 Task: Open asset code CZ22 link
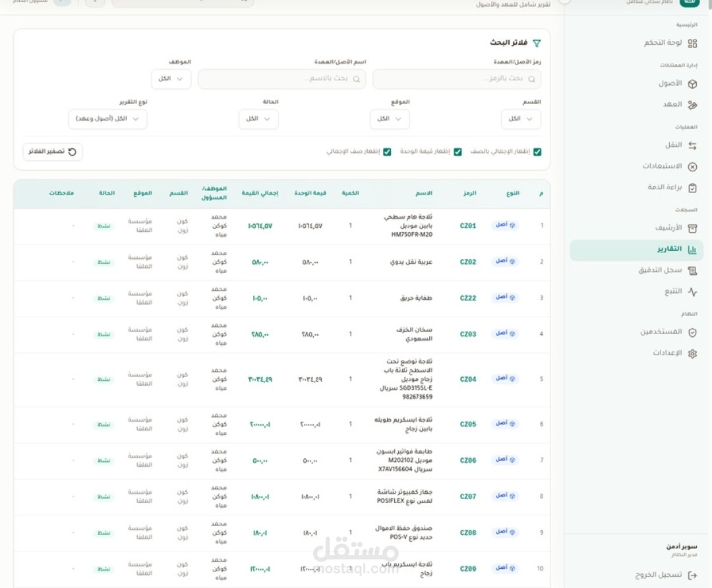pyautogui.click(x=468, y=298)
